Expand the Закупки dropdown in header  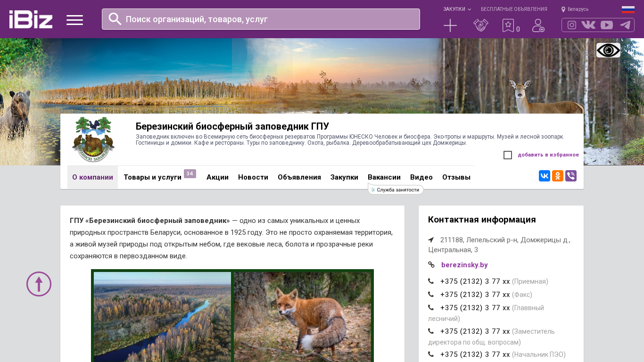click(x=457, y=9)
